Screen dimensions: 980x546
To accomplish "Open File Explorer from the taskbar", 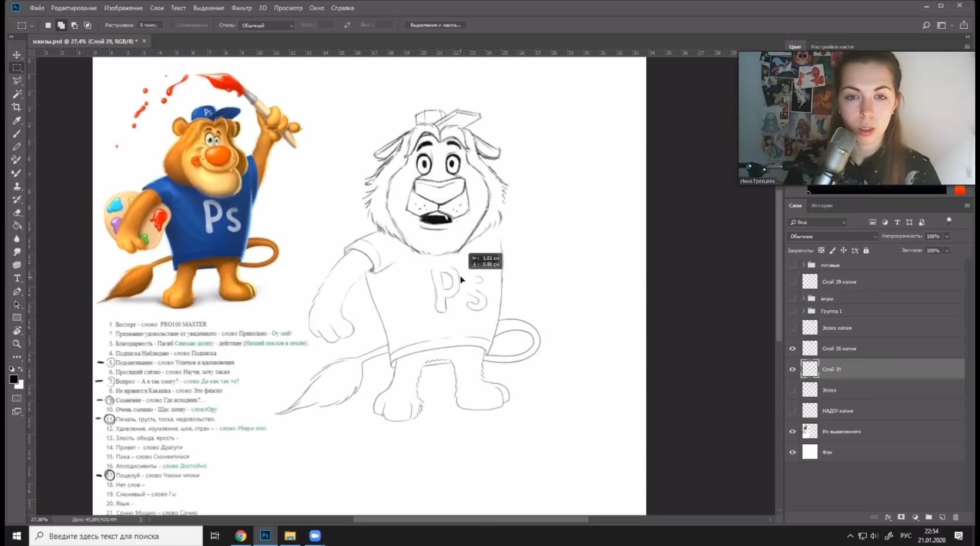I will 290,536.
